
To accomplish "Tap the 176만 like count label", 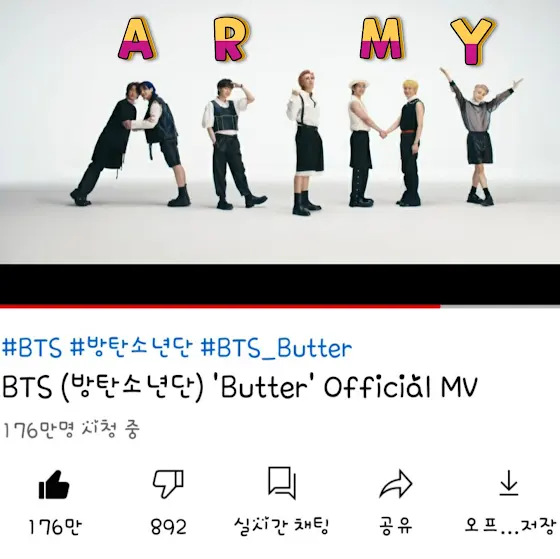I will [55, 527].
